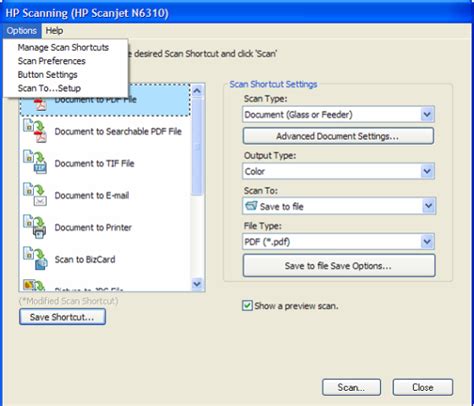Expand the Output Type dropdown
Image resolution: width=474 pixels, height=406 pixels.
[427, 171]
